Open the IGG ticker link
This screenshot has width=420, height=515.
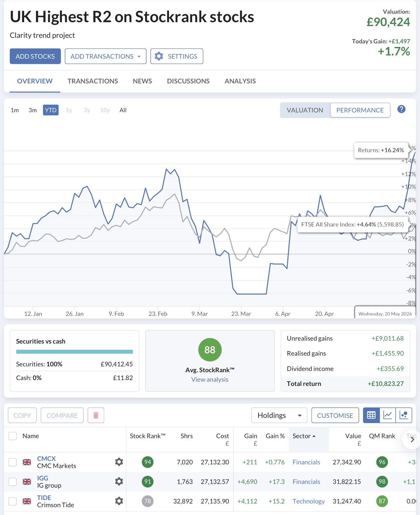pos(43,478)
